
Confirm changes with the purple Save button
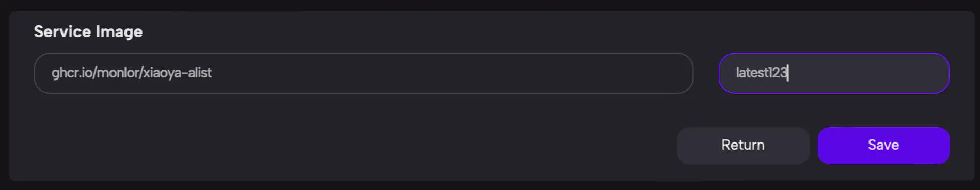883,146
